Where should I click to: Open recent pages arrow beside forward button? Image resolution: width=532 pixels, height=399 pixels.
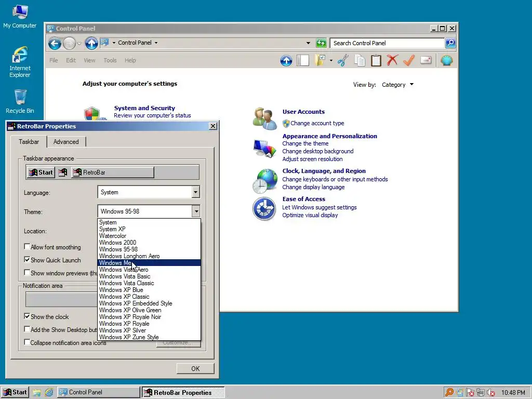(x=79, y=44)
